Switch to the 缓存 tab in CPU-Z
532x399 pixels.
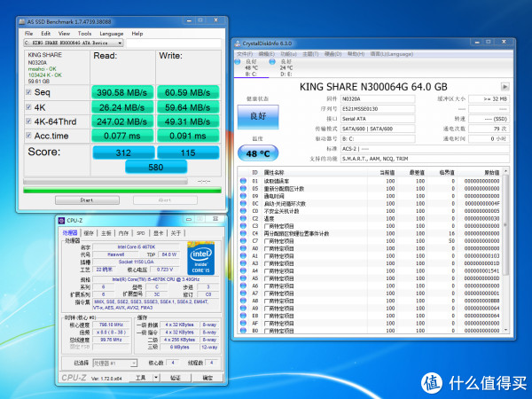click(89, 233)
